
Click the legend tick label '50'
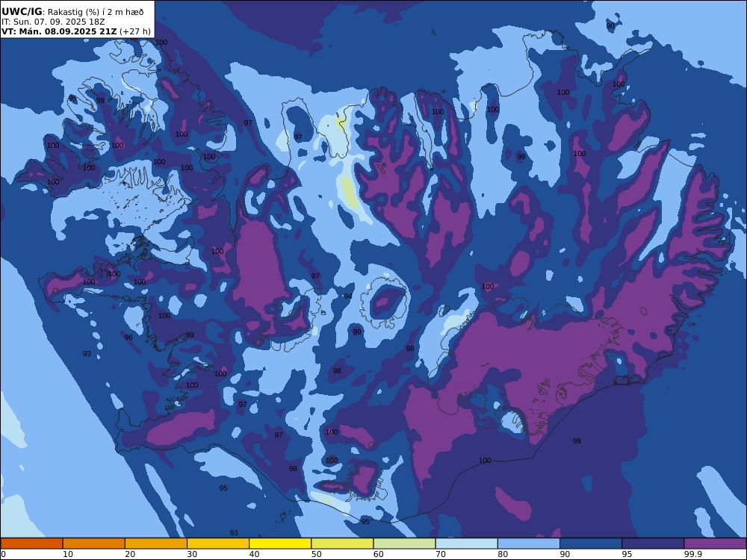(x=317, y=554)
